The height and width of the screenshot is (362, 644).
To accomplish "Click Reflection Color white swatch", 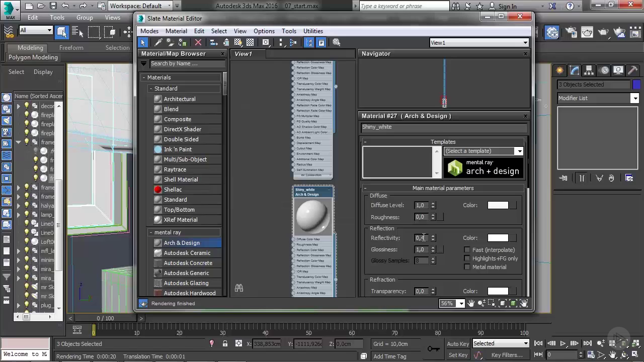I will pyautogui.click(x=498, y=238).
